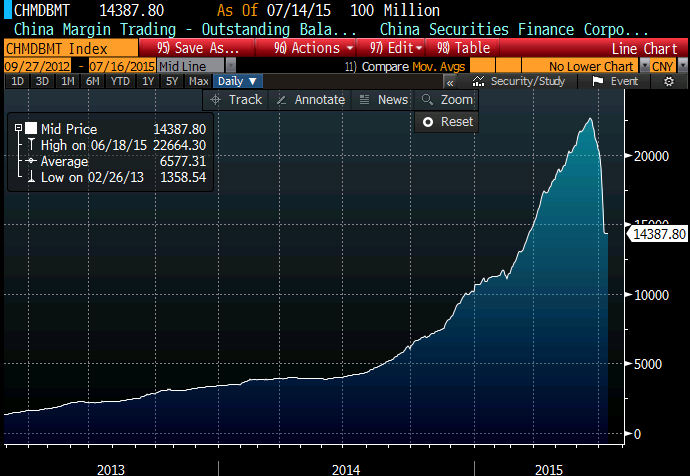Switch to YTD time range
This screenshot has height=476, width=690.
(120, 81)
